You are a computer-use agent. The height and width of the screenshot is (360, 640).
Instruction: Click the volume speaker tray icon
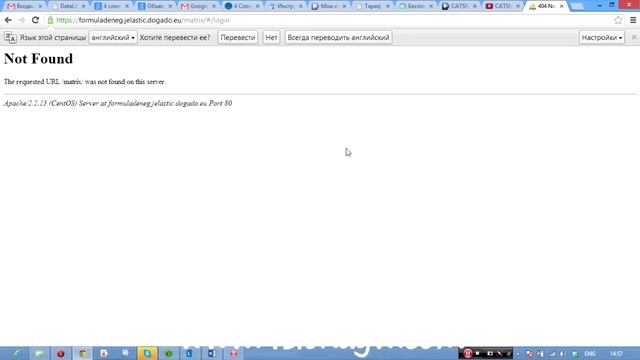(562, 354)
